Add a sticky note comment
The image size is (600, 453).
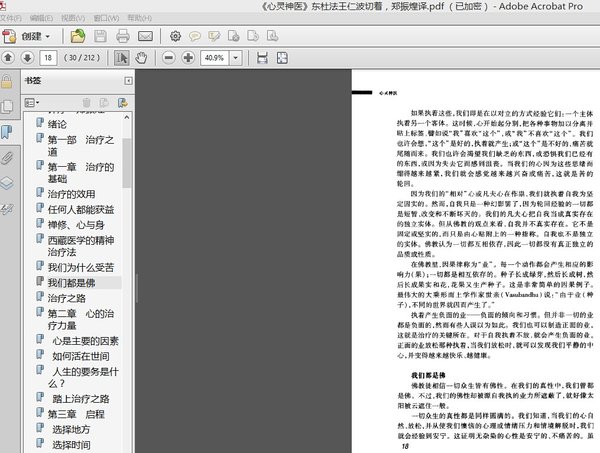(195, 36)
